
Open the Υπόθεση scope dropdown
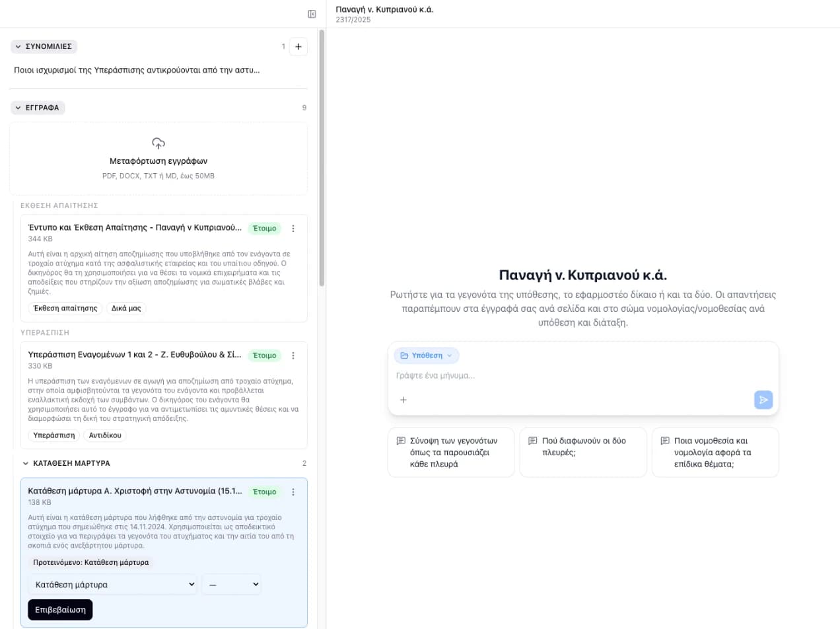[x=427, y=355]
